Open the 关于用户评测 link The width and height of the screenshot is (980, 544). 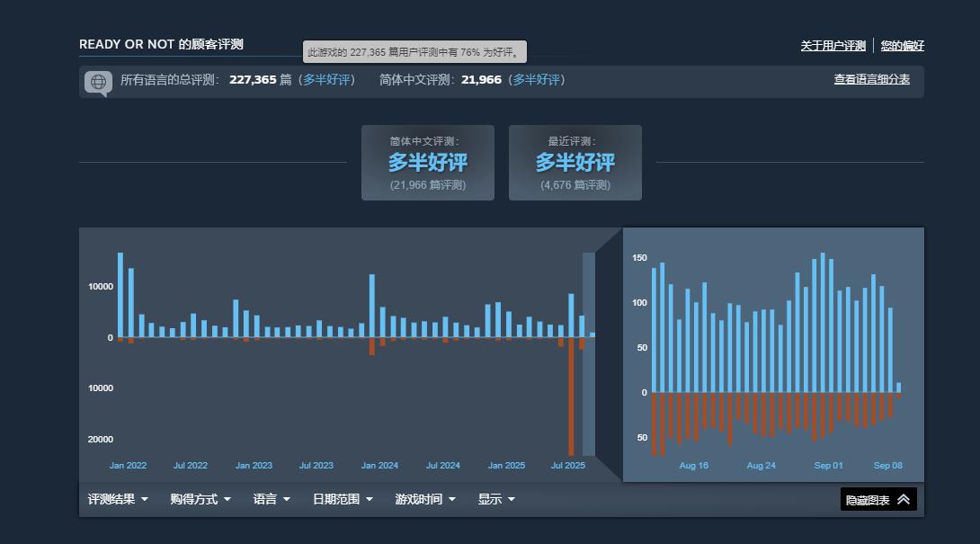point(833,46)
